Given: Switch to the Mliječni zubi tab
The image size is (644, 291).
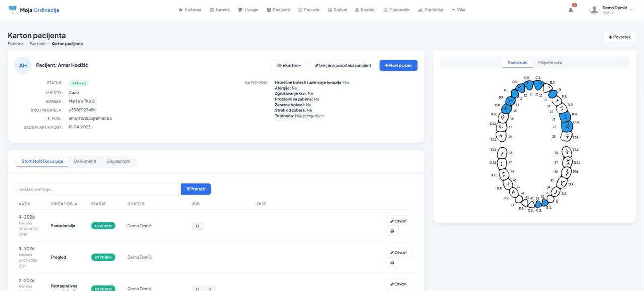Looking at the screenshot, I should [x=550, y=63].
